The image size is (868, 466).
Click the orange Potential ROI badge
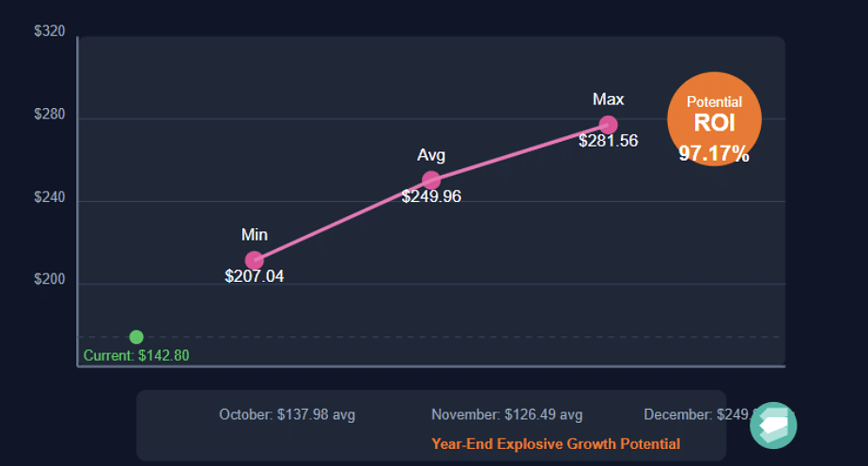click(x=714, y=119)
